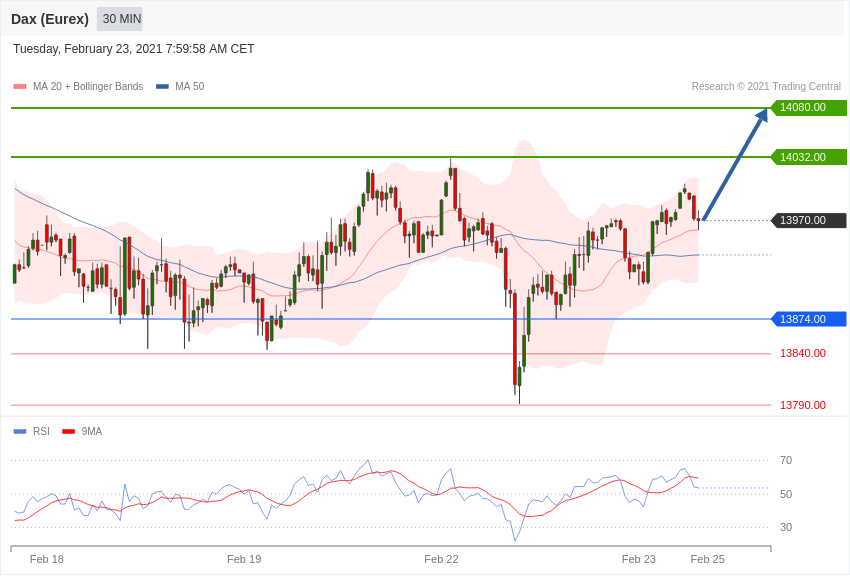The height and width of the screenshot is (576, 850).
Task: Click the 13790.00 red support label
Action: tap(803, 405)
